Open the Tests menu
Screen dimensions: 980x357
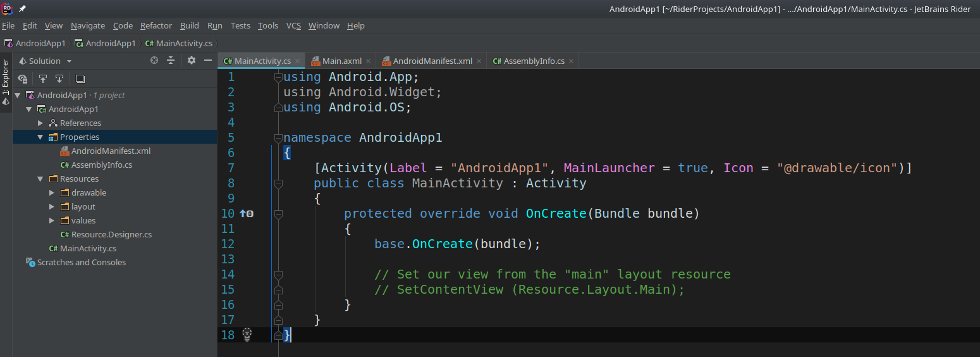tap(240, 26)
